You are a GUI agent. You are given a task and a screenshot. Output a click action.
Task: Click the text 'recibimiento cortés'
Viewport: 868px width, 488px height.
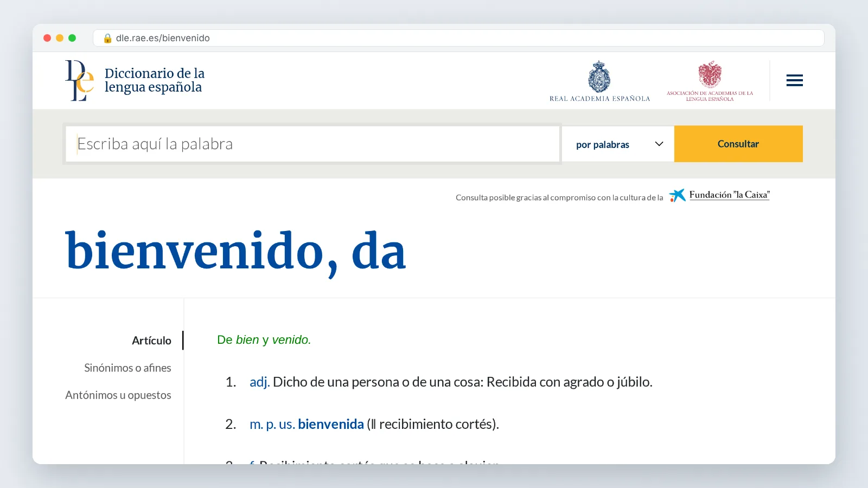point(435,424)
